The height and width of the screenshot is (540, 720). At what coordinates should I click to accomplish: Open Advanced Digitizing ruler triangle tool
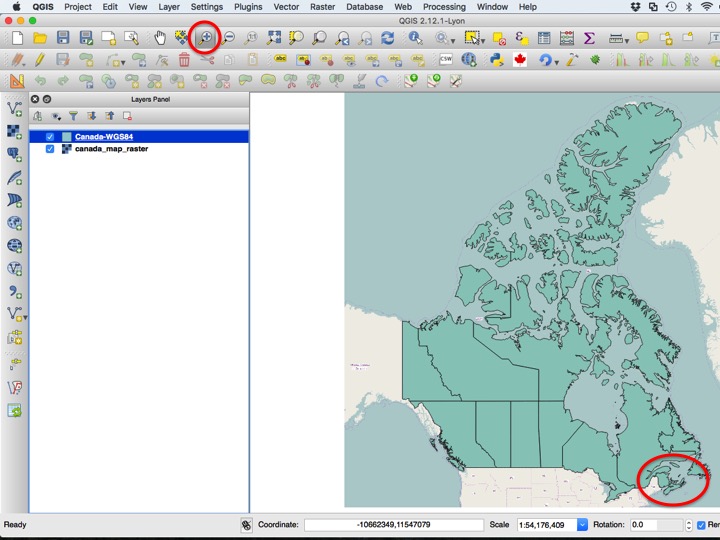17,81
